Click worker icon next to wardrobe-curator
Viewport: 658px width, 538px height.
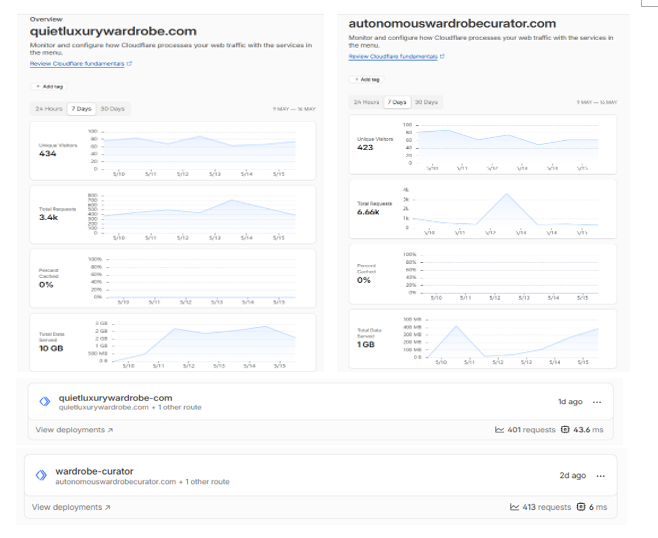pyautogui.click(x=41, y=475)
